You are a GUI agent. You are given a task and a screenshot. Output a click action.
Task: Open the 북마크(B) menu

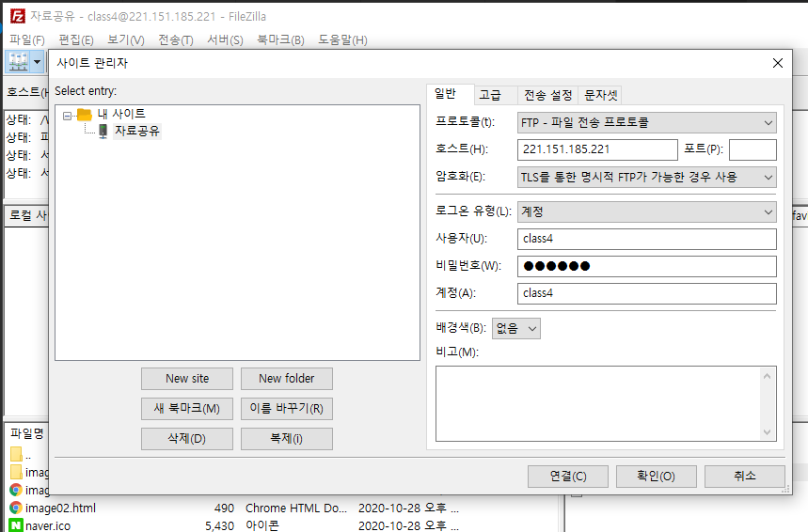[281, 40]
